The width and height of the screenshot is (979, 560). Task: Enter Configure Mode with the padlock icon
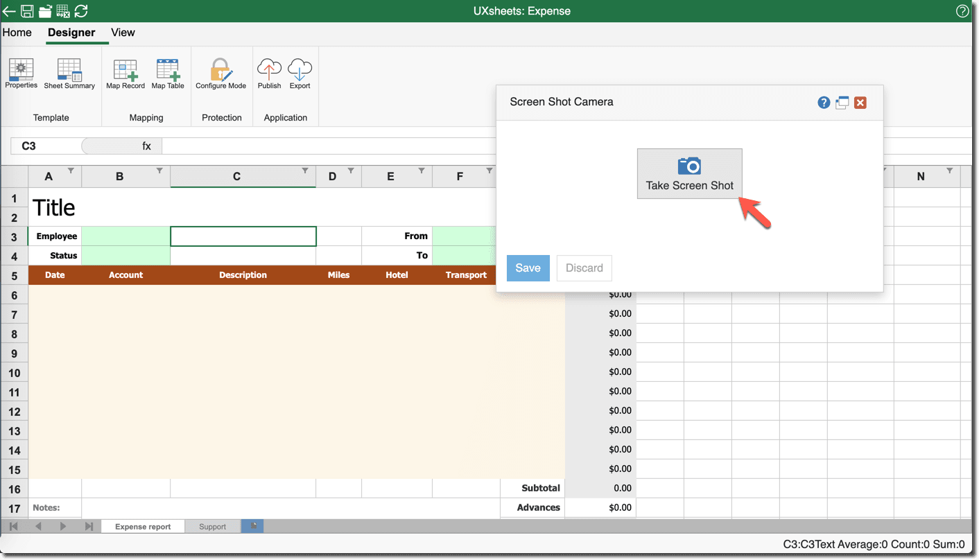click(x=220, y=74)
